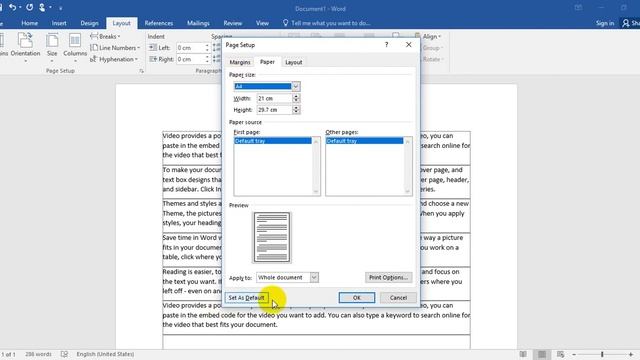Open the Paper size dropdown

tap(296, 87)
